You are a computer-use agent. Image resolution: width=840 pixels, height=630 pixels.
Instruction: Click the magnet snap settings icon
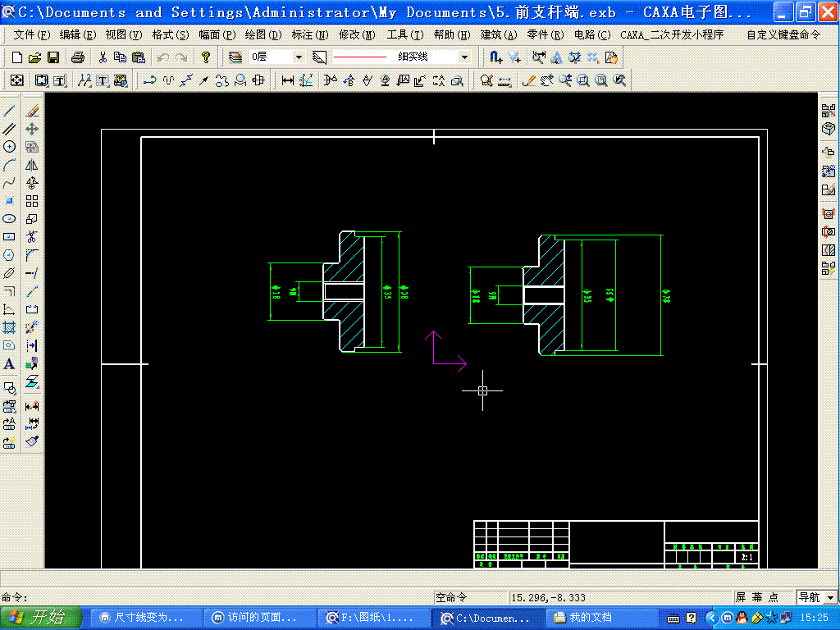pos(496,57)
